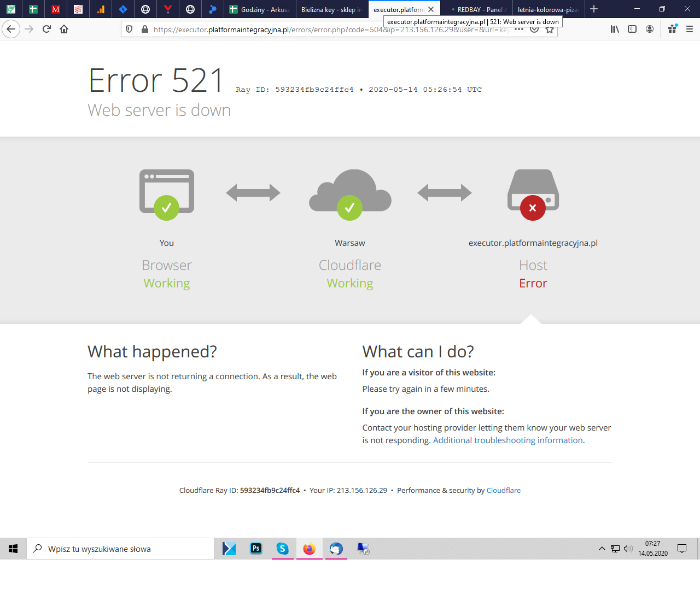Reload the current page
The image size is (700, 612).
coord(46,29)
